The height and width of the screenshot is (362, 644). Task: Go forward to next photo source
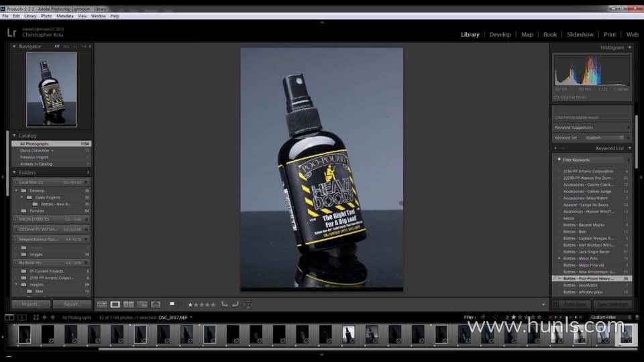click(52, 317)
